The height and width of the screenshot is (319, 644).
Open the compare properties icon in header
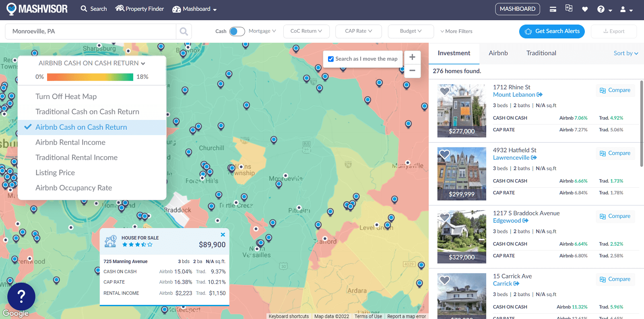pos(569,8)
